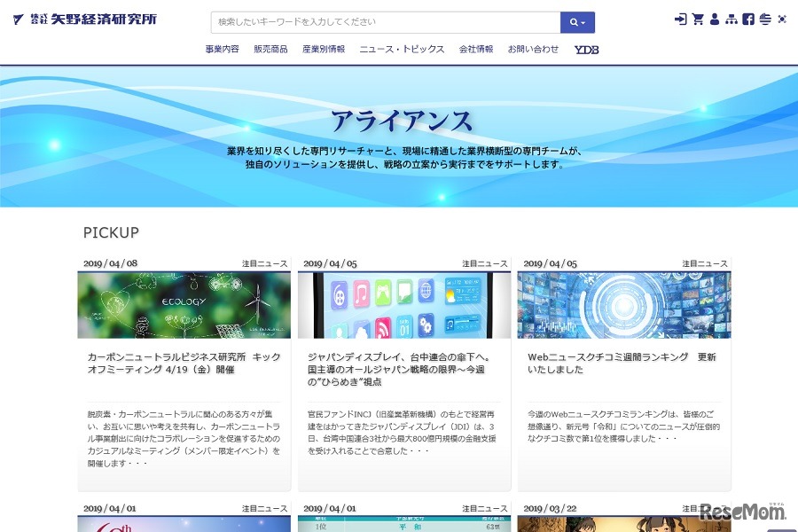Open the dropdown arrow inside the search button

(x=583, y=20)
